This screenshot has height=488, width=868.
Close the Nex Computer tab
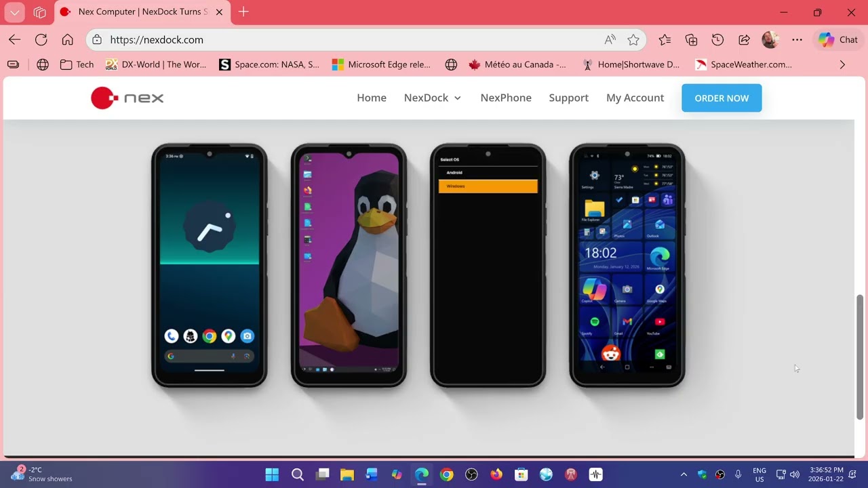[219, 12]
